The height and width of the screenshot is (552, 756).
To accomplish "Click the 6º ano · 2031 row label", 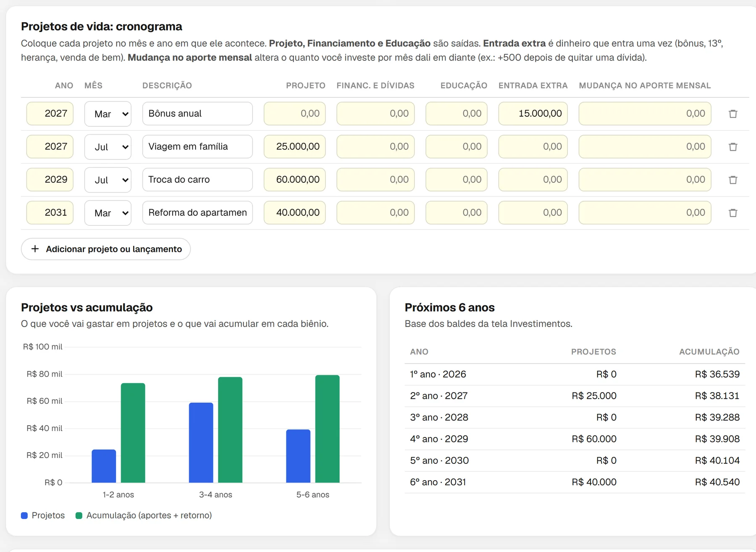I will [x=438, y=482].
